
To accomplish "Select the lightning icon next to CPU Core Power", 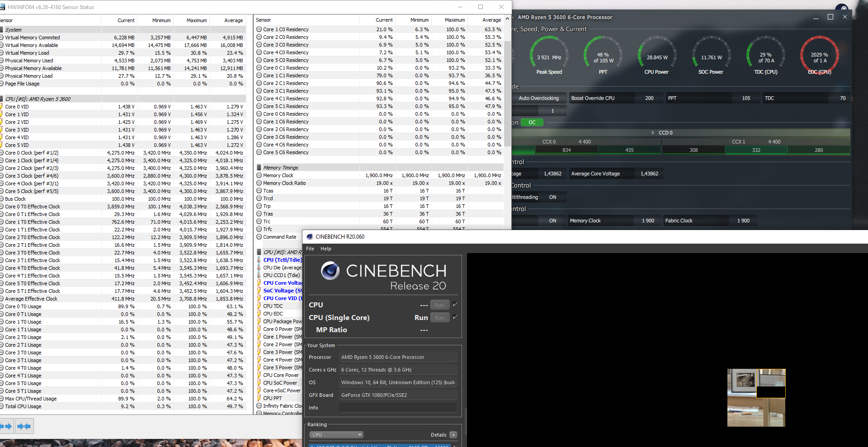I will coord(259,375).
